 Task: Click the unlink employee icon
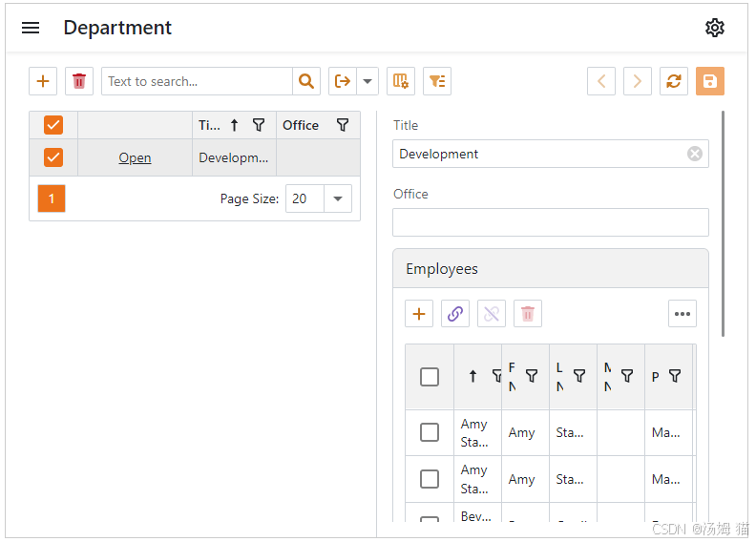tap(492, 314)
